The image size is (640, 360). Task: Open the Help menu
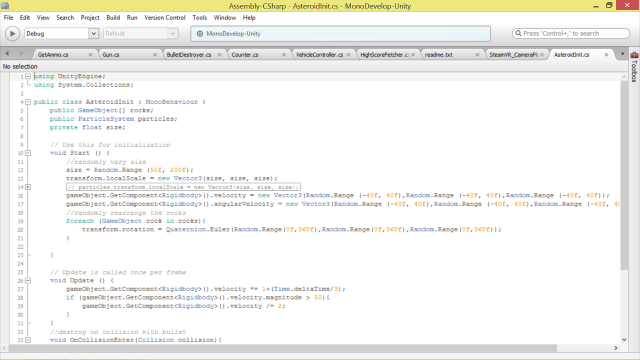(x=249, y=18)
